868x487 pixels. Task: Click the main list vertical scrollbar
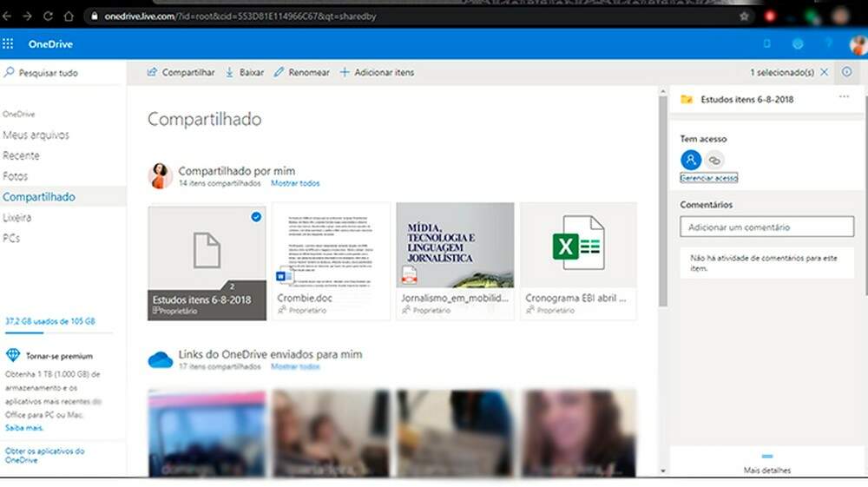tap(663, 201)
